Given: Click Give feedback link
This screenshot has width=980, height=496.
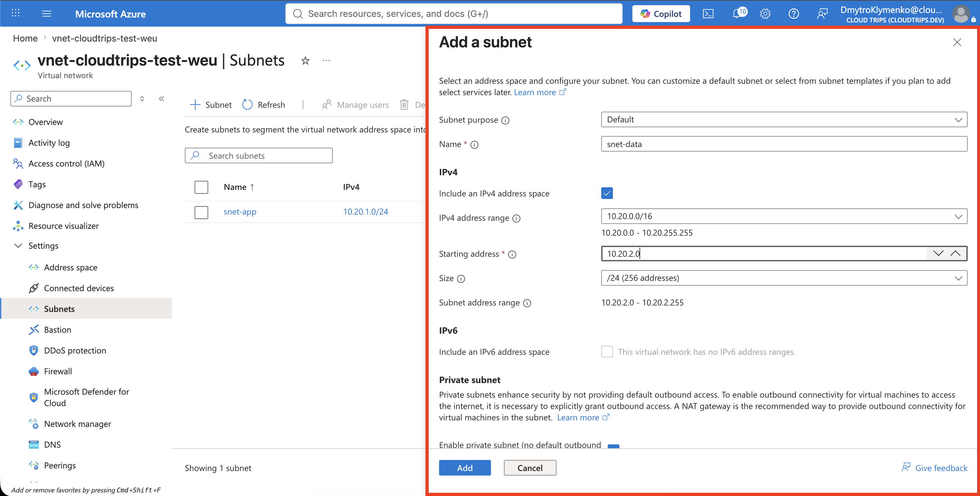Looking at the screenshot, I should click(x=934, y=468).
